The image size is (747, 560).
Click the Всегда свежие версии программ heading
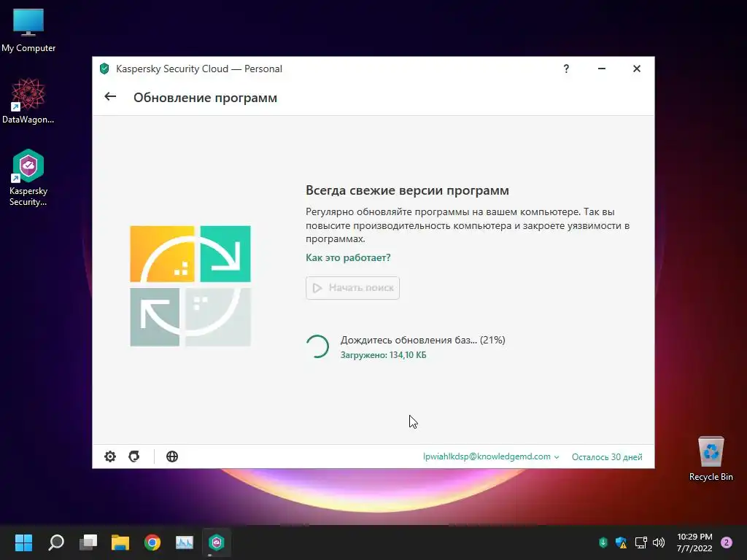407,190
